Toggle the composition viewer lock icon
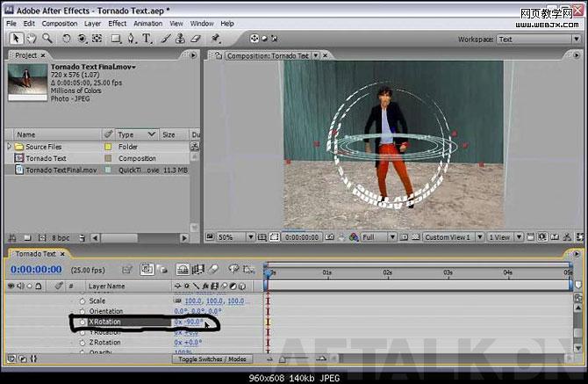The width and height of the screenshot is (588, 384). point(219,55)
